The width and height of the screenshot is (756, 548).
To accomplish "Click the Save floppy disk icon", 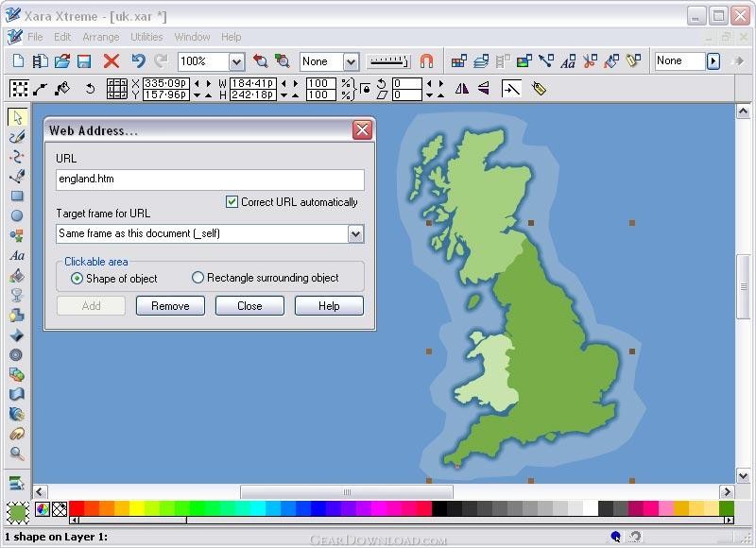I will 84,60.
